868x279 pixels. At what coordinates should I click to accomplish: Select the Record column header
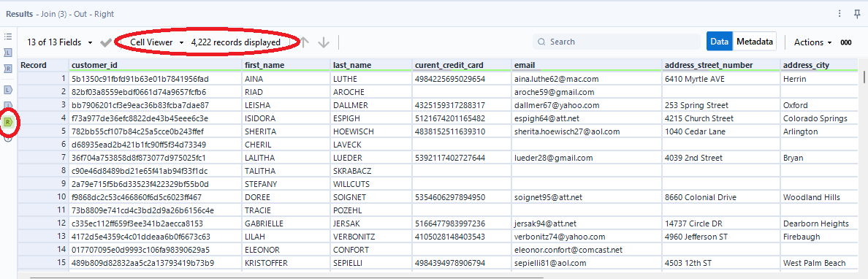(43, 65)
